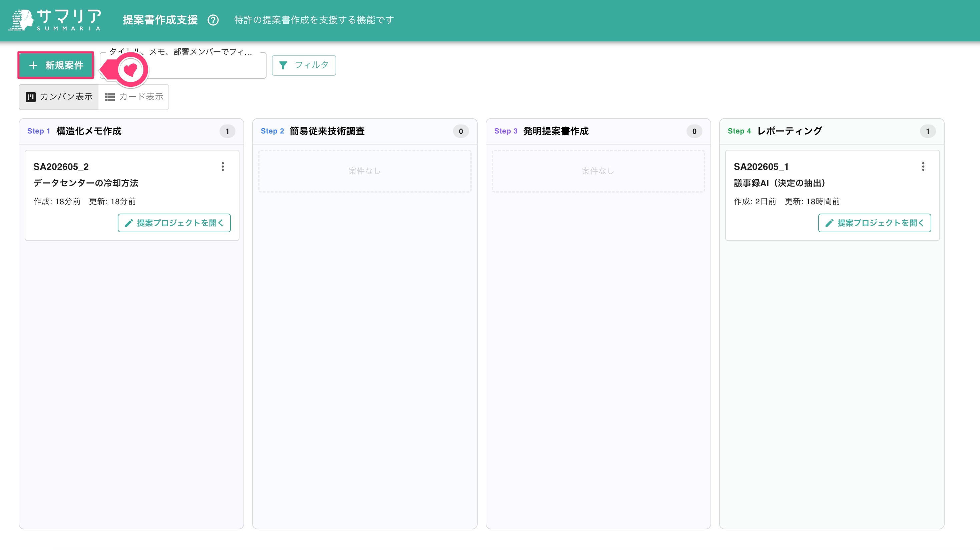
Task: Click 作成: 2日前 timestamp
Action: click(x=755, y=201)
